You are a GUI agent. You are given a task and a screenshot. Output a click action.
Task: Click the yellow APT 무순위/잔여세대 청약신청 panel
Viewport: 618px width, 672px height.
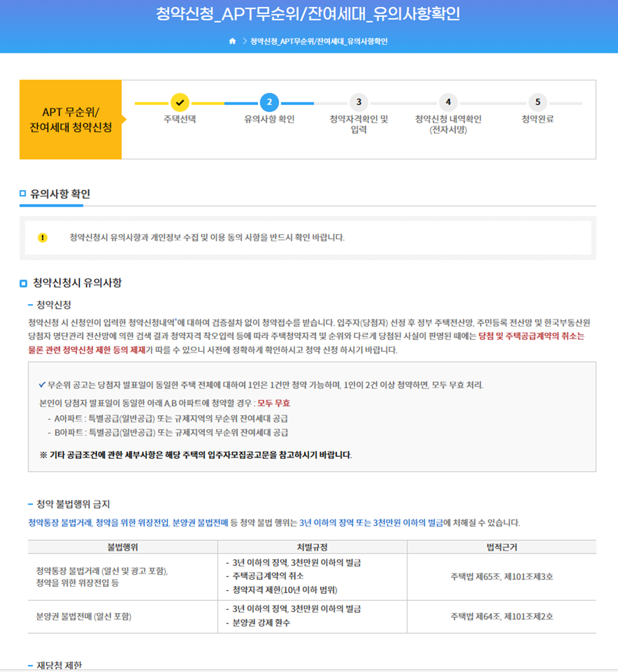[70, 119]
